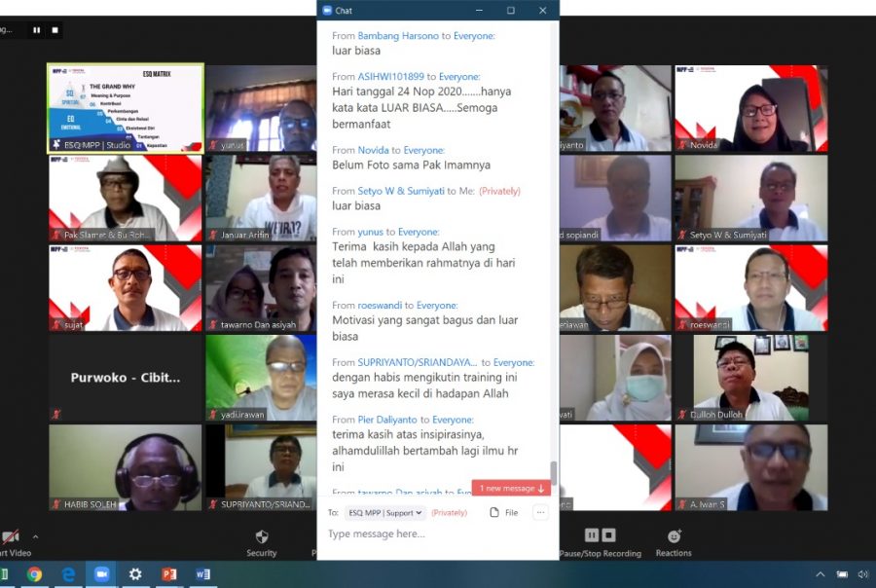Click the Zoom icon in the taskbar
The image size is (876, 588).
click(x=101, y=574)
